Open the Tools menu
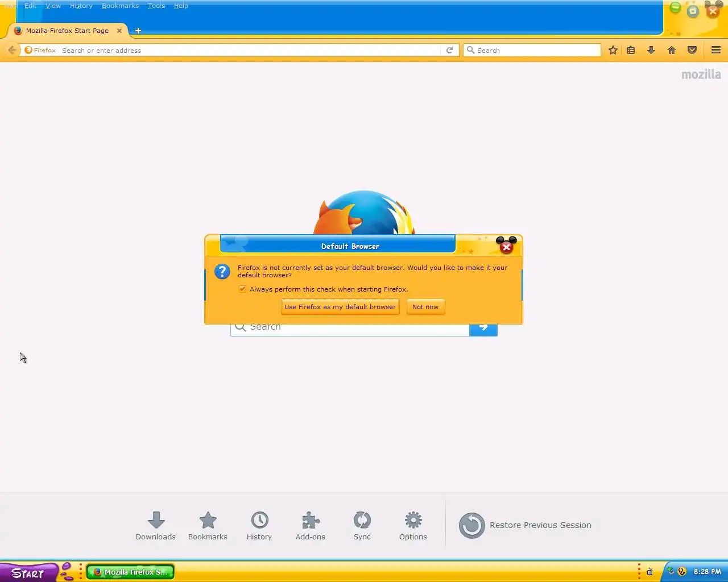Image resolution: width=728 pixels, height=582 pixels. click(x=156, y=6)
